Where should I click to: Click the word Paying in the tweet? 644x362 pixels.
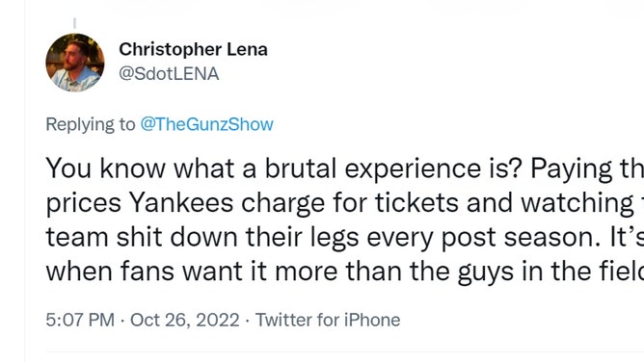point(572,169)
